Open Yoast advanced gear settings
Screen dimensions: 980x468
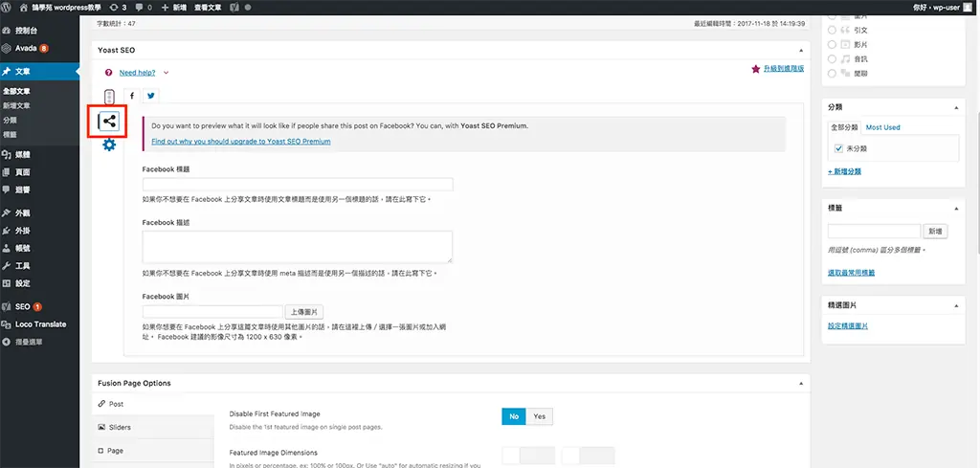pyautogui.click(x=109, y=145)
